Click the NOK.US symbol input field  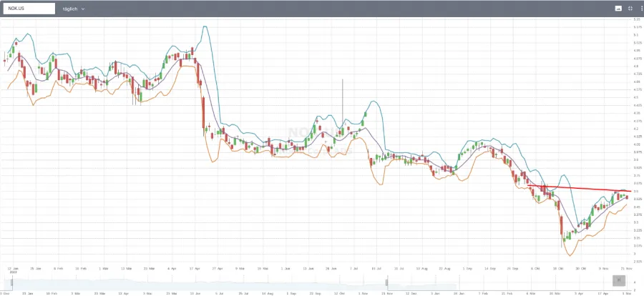click(29, 9)
